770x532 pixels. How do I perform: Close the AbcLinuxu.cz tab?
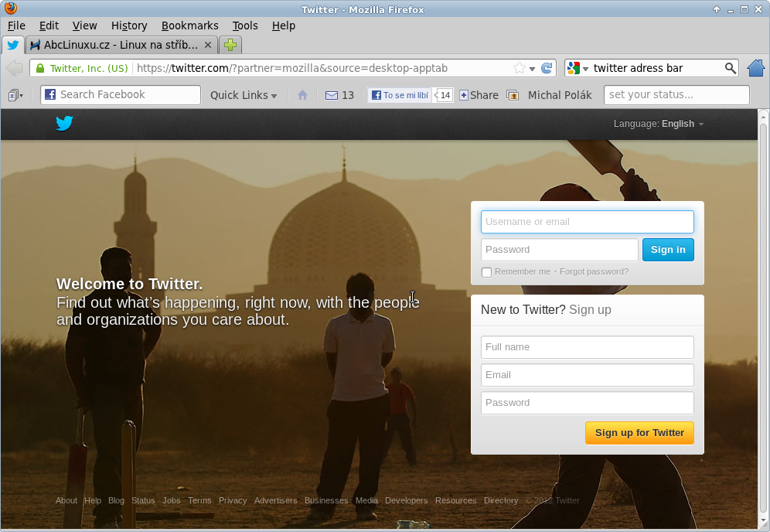(x=208, y=45)
